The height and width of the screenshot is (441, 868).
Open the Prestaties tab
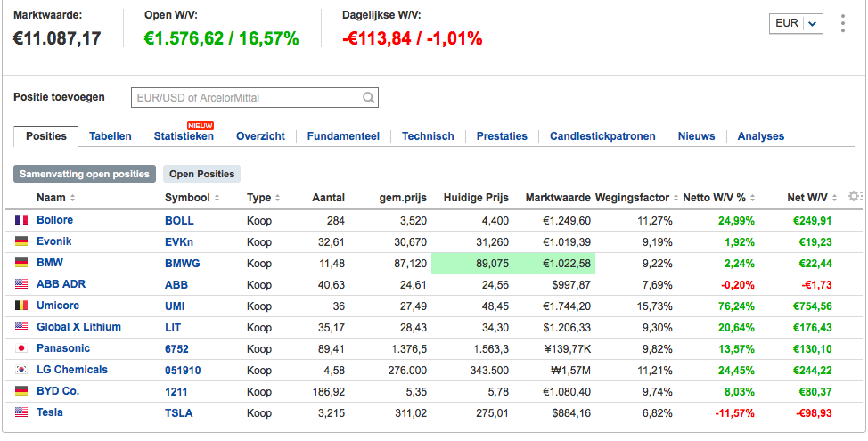coord(502,136)
